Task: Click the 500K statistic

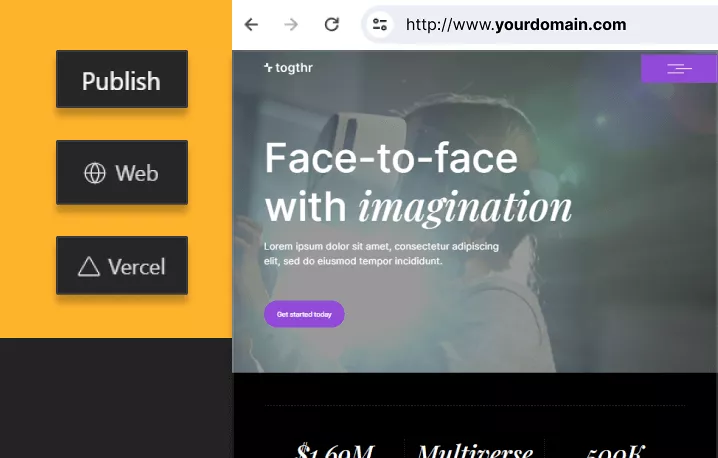Action: (615, 451)
